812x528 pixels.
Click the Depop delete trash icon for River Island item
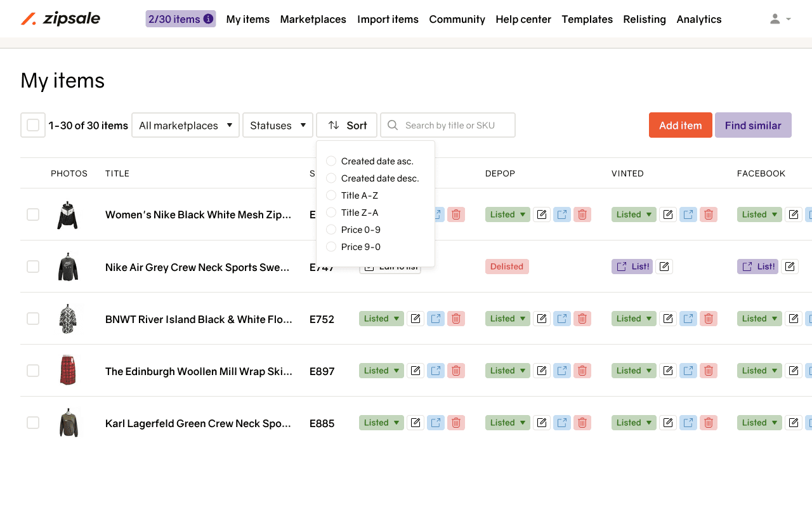click(582, 319)
